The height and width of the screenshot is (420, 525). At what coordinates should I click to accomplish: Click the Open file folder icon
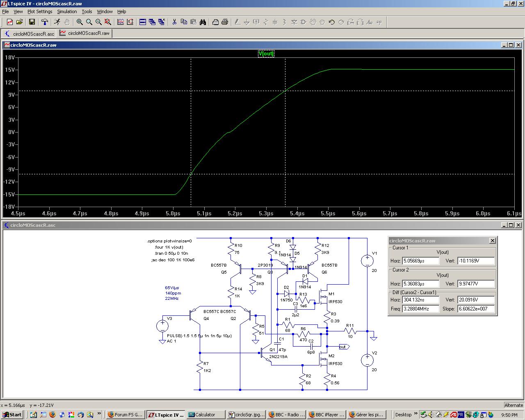pyautogui.click(x=19, y=22)
